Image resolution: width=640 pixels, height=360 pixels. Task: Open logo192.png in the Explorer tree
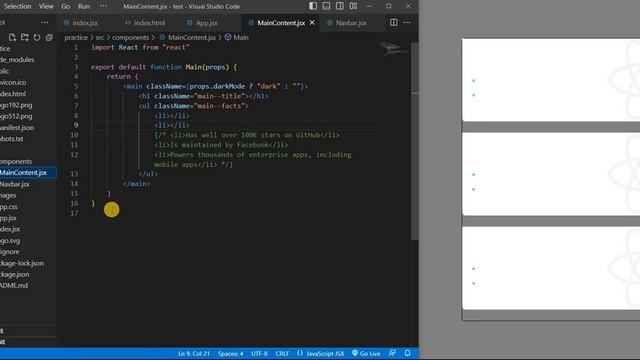(x=28, y=105)
